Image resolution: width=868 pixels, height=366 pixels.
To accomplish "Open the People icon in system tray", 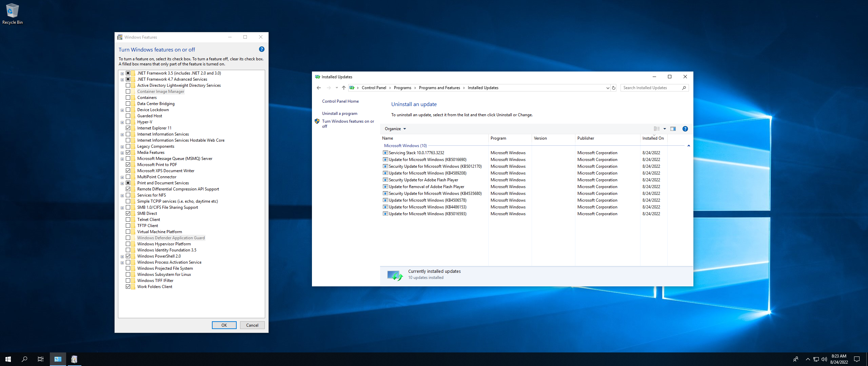I will pyautogui.click(x=796, y=359).
